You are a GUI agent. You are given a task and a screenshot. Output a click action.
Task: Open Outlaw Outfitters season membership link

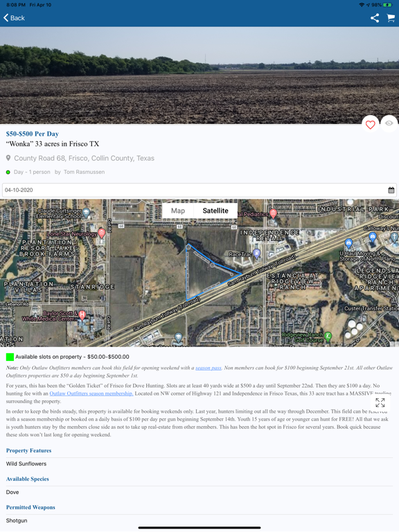91,393
